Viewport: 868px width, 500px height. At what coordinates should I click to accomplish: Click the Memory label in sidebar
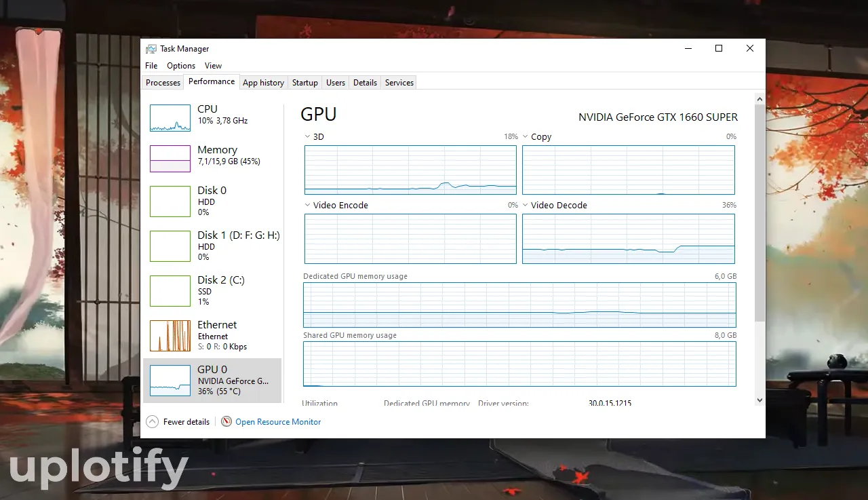[217, 150]
